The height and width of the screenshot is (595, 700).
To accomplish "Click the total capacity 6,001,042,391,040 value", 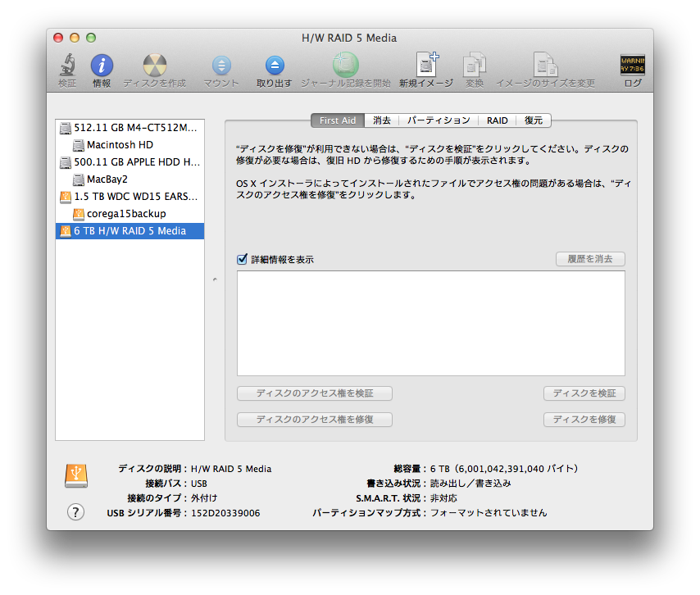I will 503,469.
